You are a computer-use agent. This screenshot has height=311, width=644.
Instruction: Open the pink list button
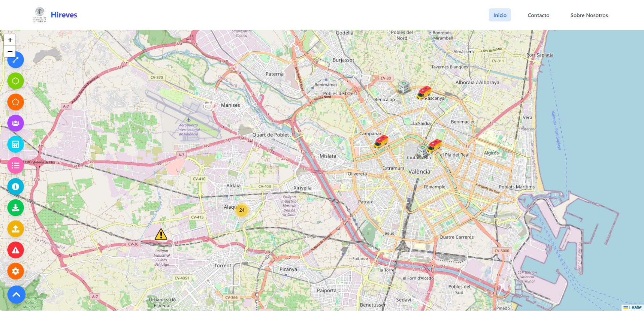[15, 165]
